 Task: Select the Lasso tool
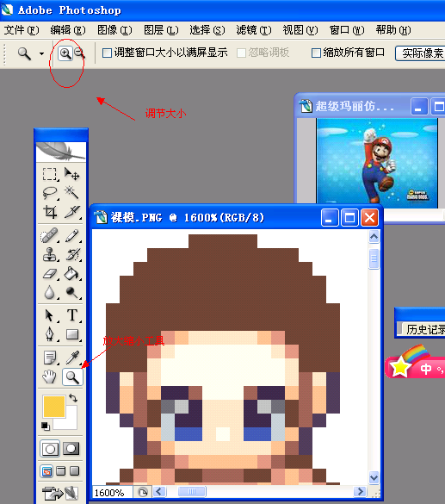tap(49, 192)
